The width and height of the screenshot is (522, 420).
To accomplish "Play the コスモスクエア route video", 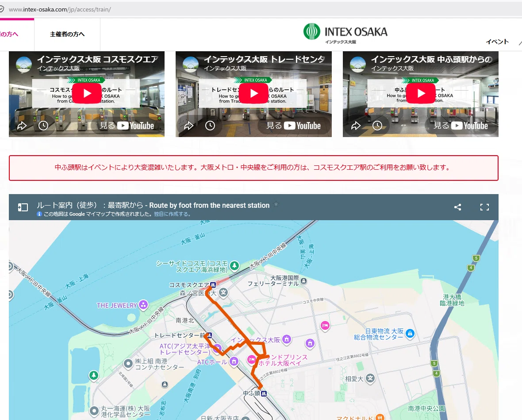I will click(87, 93).
